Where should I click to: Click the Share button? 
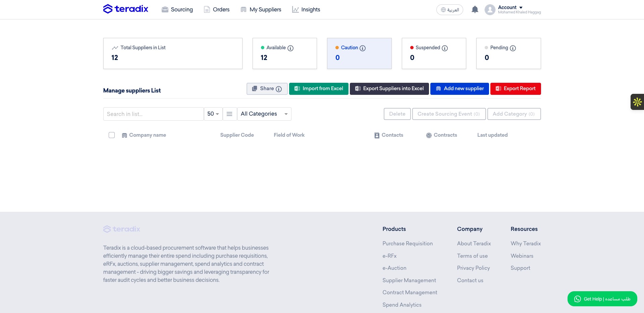point(267,89)
